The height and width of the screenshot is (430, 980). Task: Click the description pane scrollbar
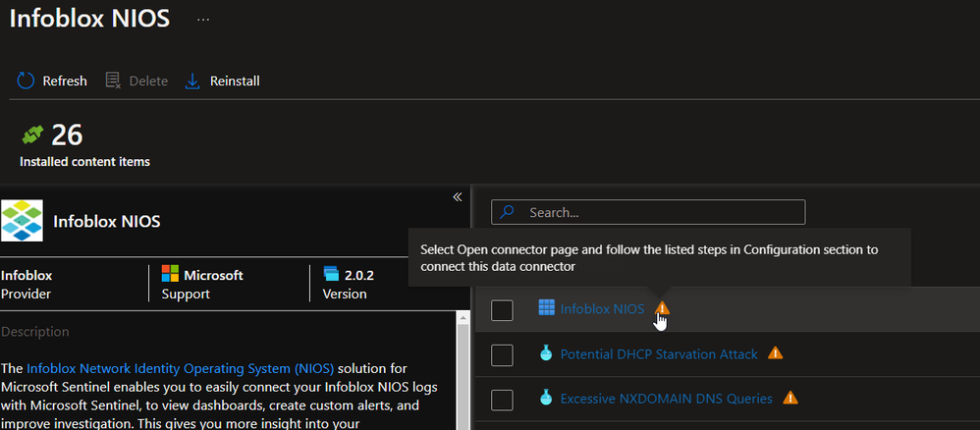tap(463, 378)
